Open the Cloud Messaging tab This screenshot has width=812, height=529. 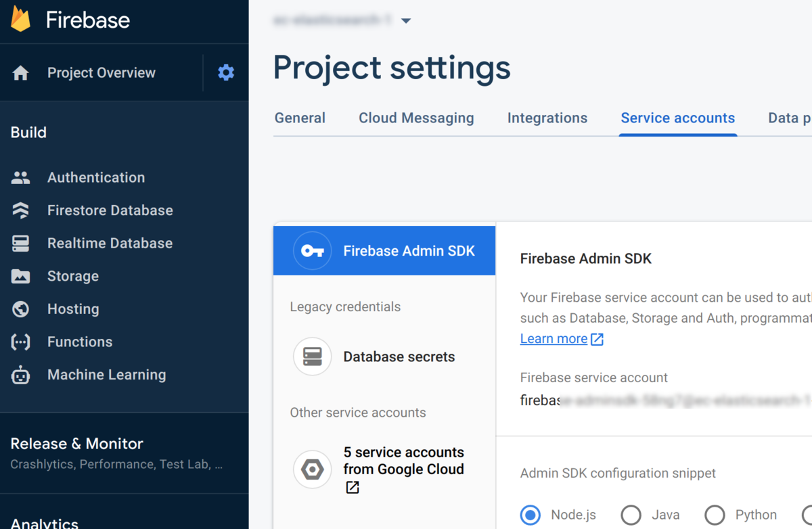coord(416,118)
